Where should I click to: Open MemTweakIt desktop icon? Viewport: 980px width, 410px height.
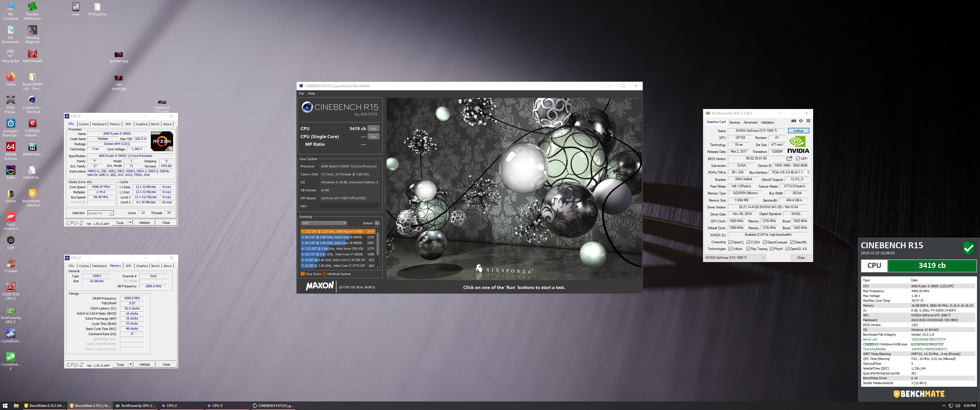[x=32, y=56]
